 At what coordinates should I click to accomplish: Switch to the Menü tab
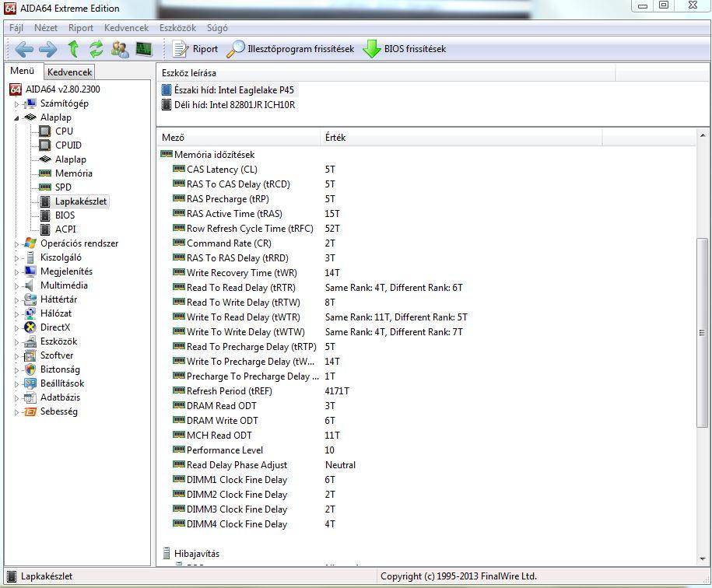click(x=23, y=71)
